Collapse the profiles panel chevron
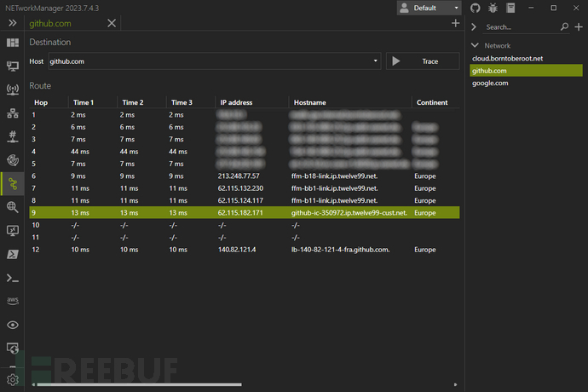 pyautogui.click(x=474, y=27)
